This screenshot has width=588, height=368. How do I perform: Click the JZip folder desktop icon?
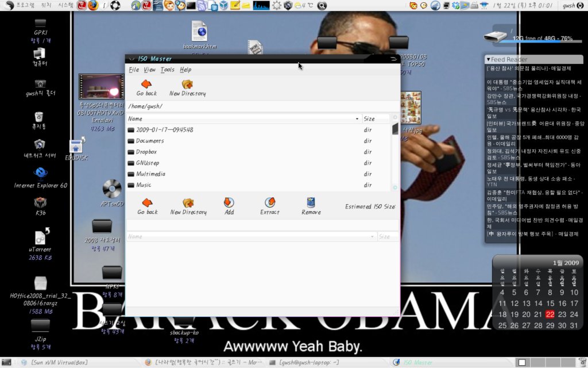coord(40,326)
